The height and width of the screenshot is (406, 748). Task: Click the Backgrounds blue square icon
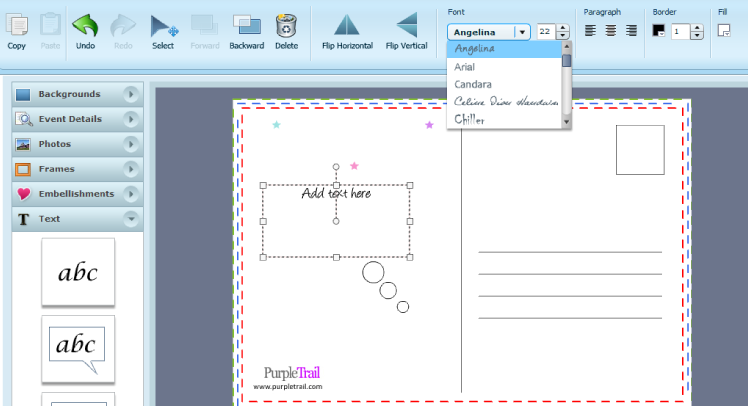coord(23,94)
